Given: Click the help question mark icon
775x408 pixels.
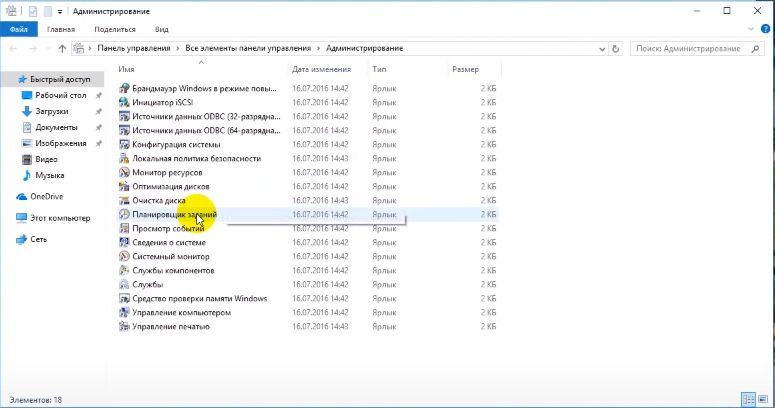Looking at the screenshot, I should pos(765,29).
